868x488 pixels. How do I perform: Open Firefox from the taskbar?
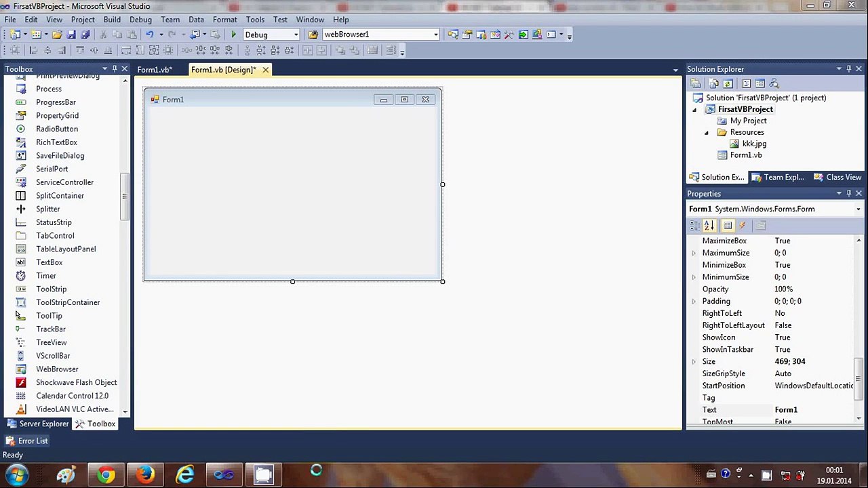[145, 475]
